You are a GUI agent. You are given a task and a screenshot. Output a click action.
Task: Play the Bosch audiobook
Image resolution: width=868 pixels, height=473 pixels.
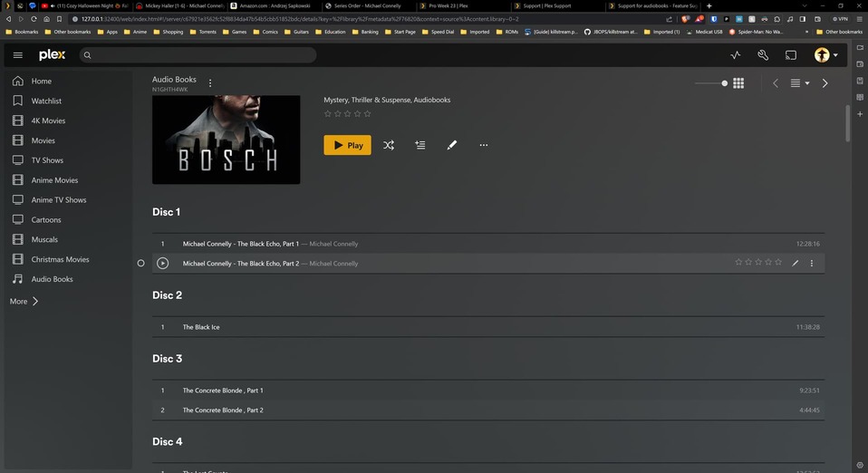(x=348, y=145)
